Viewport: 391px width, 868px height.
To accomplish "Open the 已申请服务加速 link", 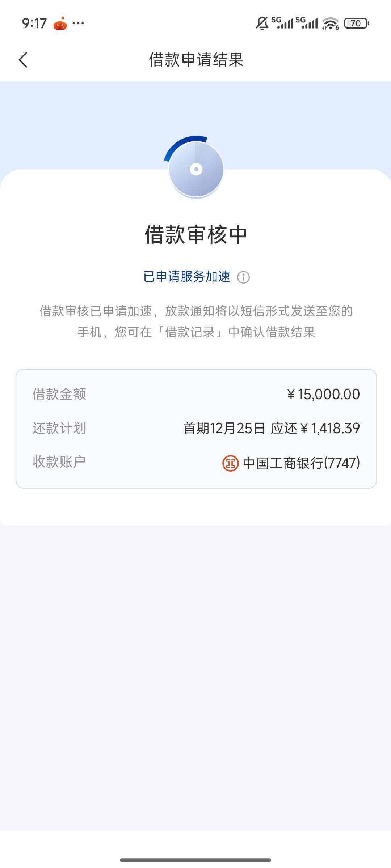I will [x=187, y=277].
